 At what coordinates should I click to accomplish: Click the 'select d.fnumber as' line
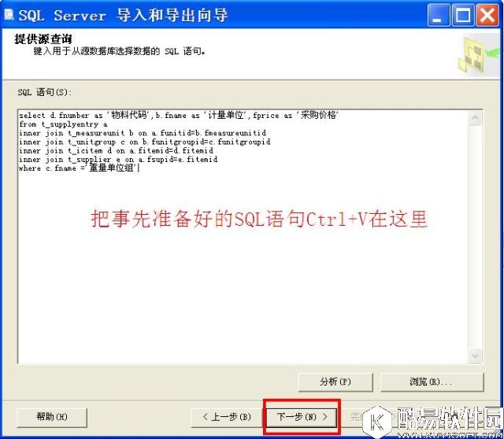click(x=179, y=115)
